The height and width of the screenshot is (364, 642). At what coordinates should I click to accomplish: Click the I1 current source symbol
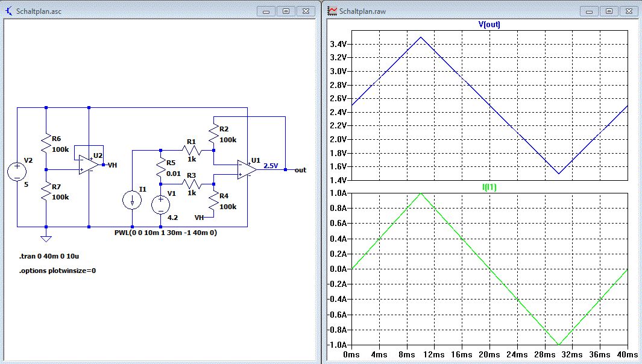coord(131,201)
